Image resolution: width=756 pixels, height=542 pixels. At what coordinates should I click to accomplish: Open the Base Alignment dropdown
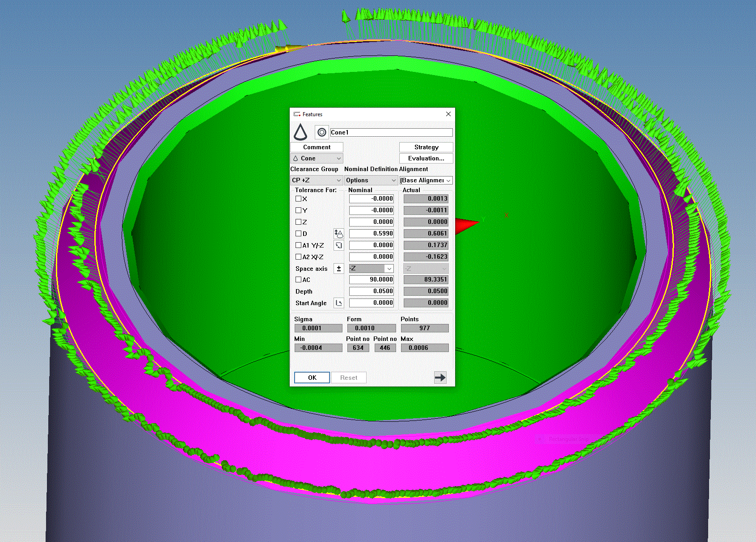[x=426, y=181]
